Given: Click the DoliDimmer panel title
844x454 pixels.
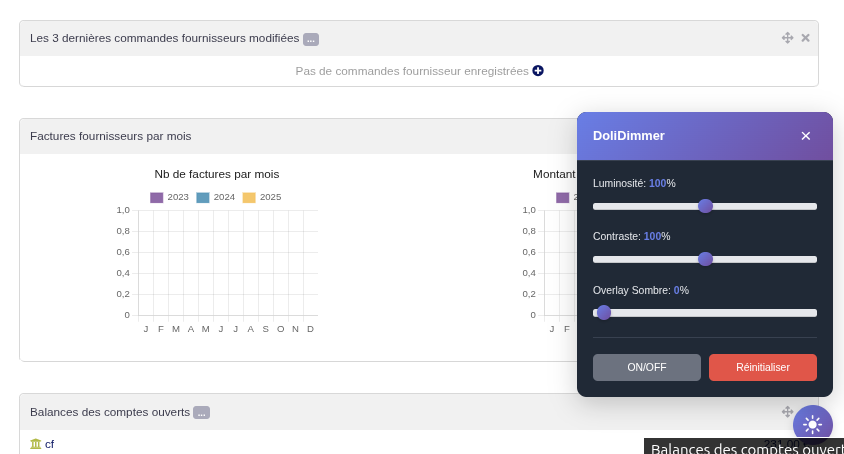Looking at the screenshot, I should [x=629, y=136].
